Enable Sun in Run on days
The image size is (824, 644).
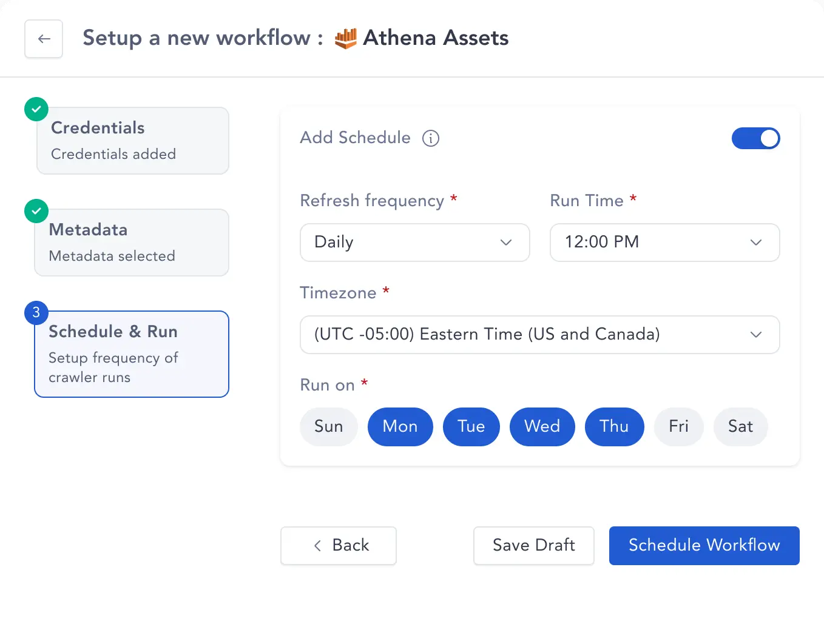coord(329,427)
